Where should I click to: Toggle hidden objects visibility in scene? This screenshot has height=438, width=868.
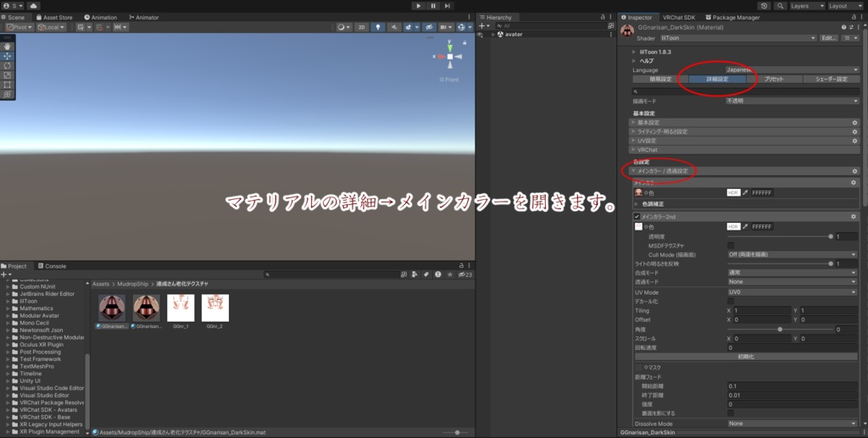(x=429, y=27)
